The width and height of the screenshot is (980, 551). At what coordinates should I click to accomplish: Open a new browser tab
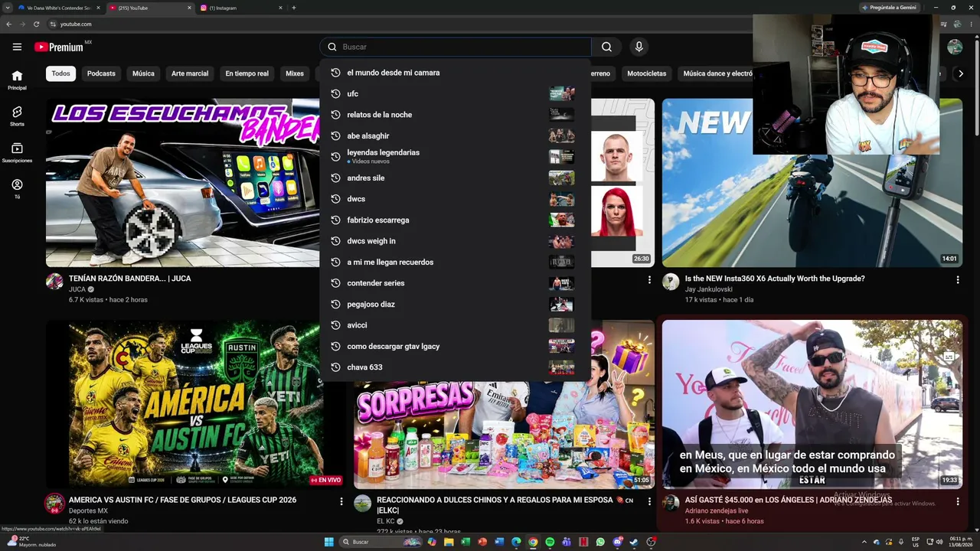click(294, 8)
